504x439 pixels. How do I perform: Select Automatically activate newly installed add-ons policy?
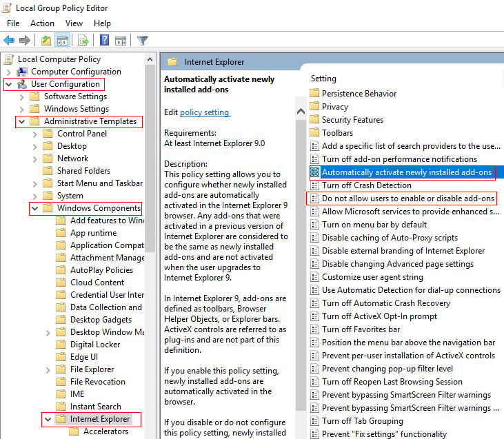[407, 172]
